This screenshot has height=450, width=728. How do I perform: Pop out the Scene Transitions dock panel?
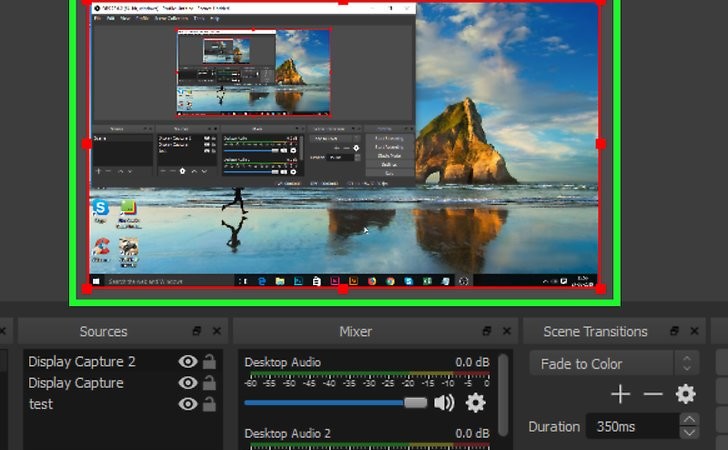click(x=676, y=331)
